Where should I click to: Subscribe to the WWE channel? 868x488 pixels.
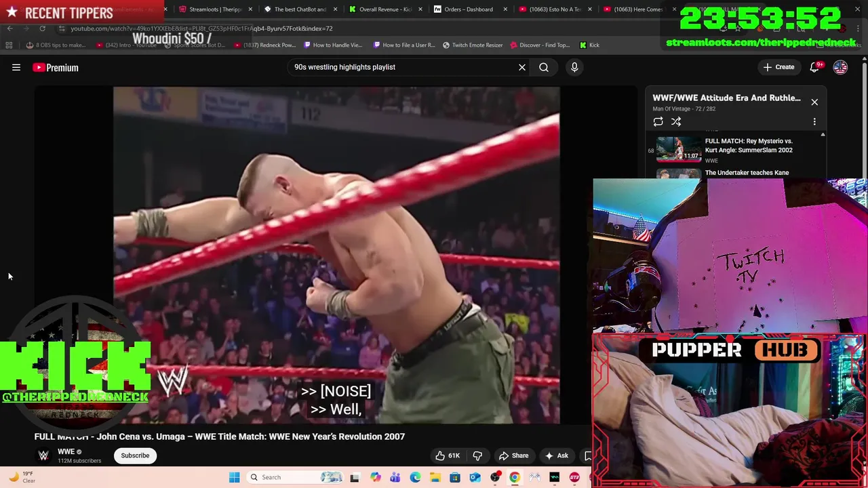point(135,455)
